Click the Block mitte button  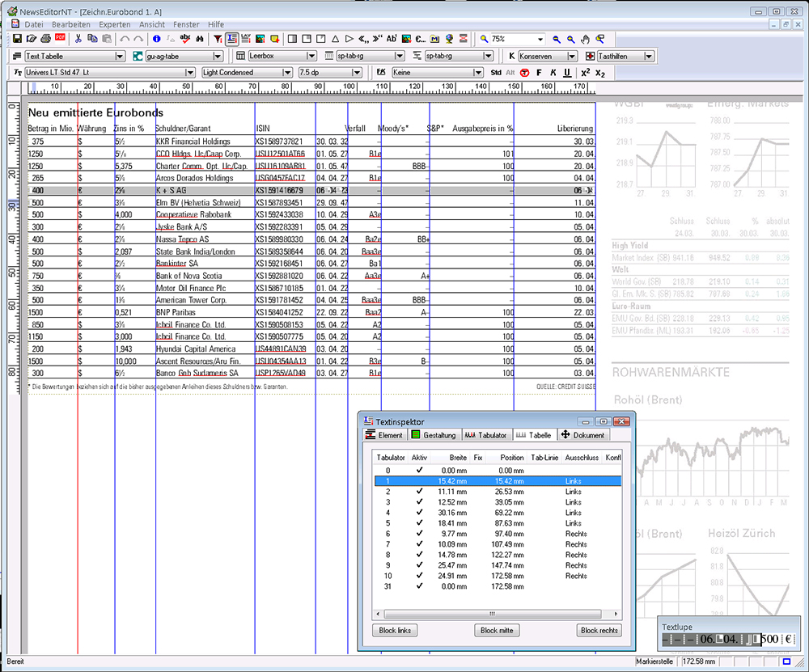point(497,630)
